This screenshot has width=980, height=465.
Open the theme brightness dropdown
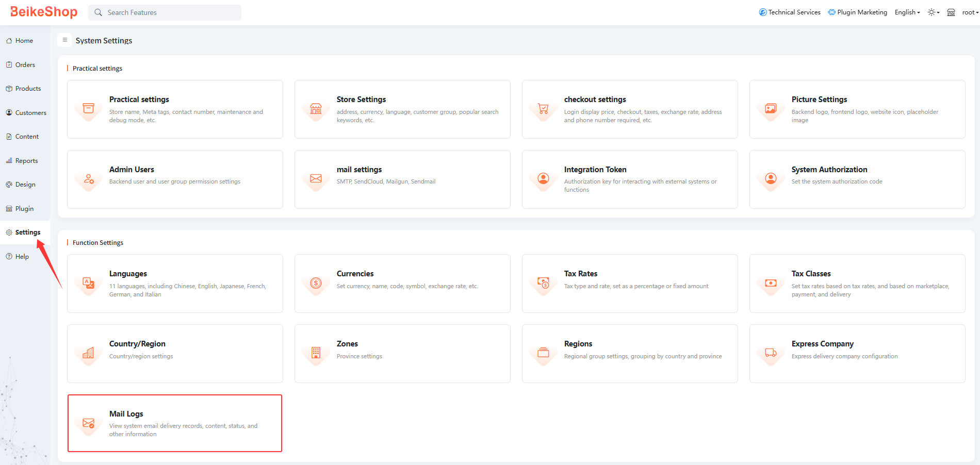[933, 12]
